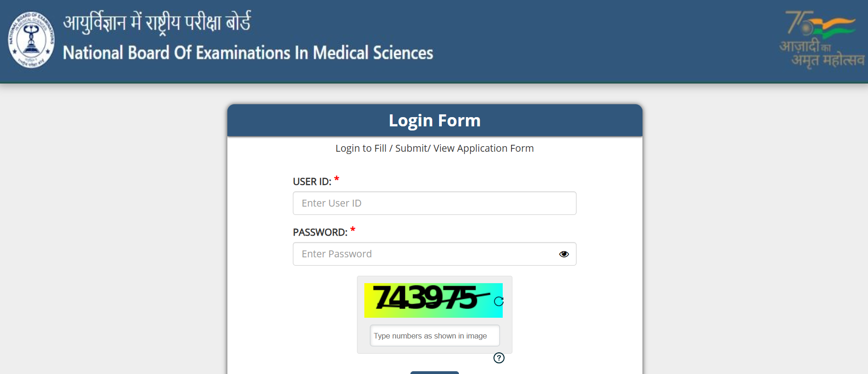This screenshot has height=374, width=868.
Task: Click the partially visible blue button below captcha
Action: click(434, 372)
